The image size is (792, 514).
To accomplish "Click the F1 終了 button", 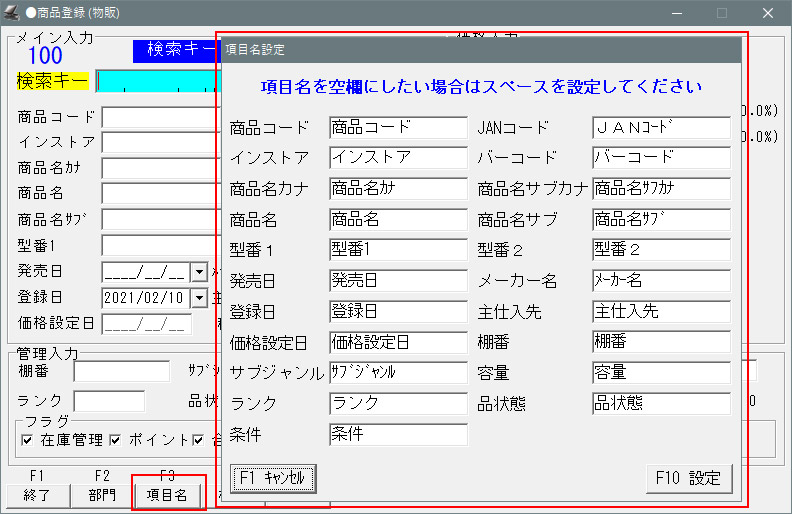I will pyautogui.click(x=37, y=495).
